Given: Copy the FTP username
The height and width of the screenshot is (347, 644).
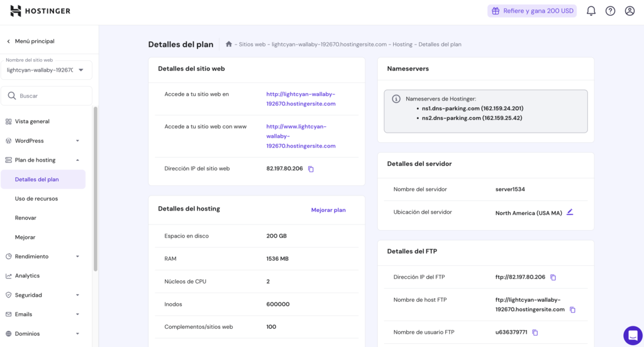Looking at the screenshot, I should click(535, 333).
